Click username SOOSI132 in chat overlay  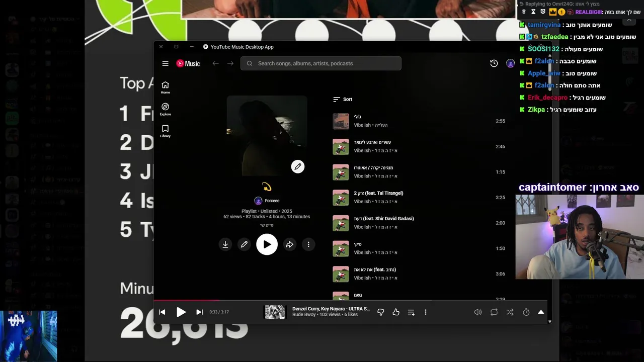(543, 49)
